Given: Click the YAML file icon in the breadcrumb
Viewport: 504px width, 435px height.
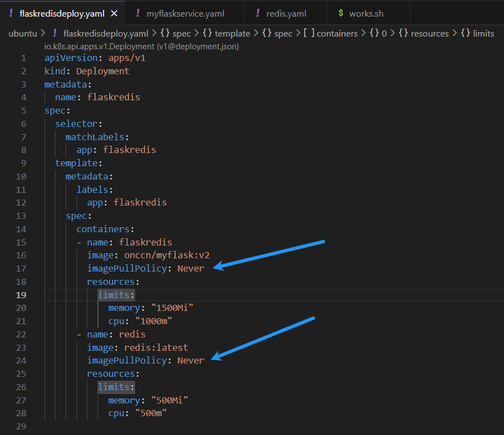Looking at the screenshot, I should pyautogui.click(x=54, y=33).
